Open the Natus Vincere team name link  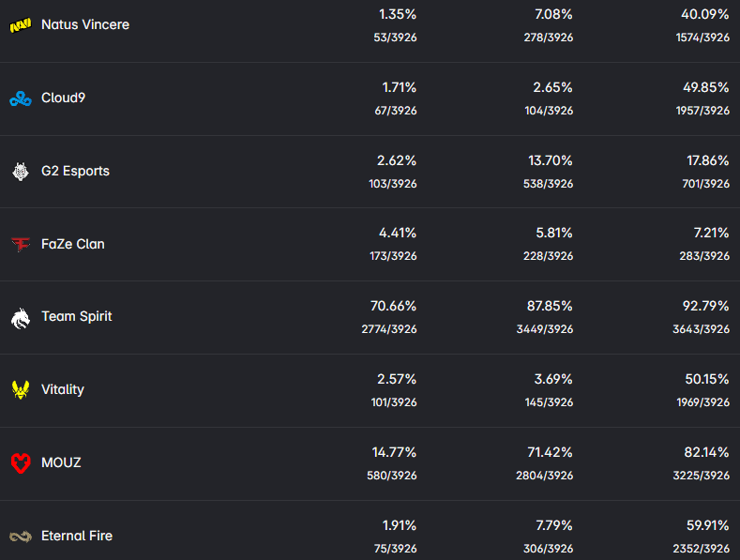click(x=85, y=24)
